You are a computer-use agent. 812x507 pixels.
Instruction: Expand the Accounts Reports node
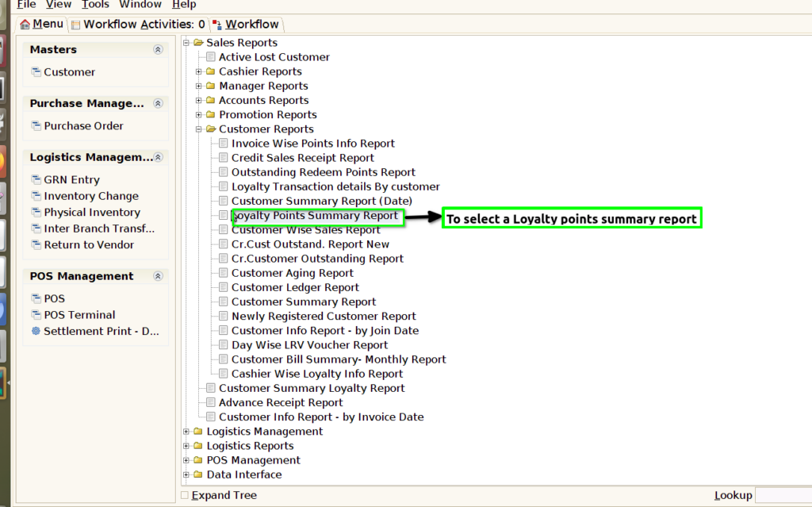[x=198, y=100]
